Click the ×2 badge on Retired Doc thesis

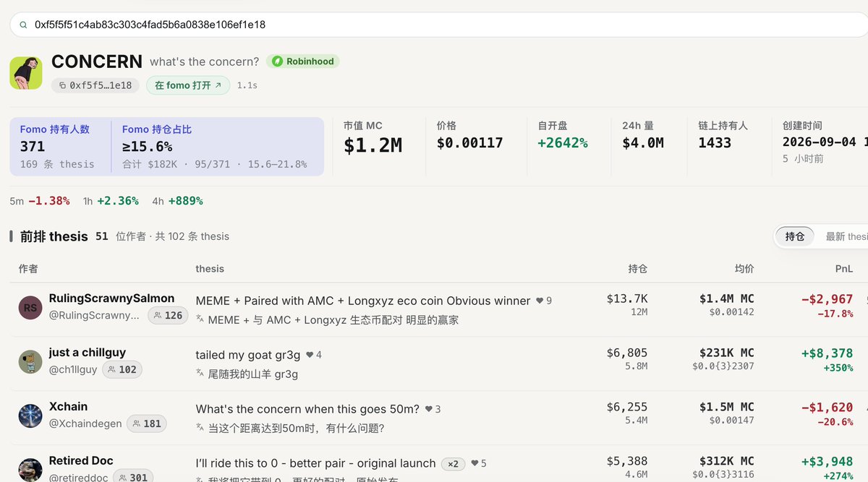(x=452, y=463)
